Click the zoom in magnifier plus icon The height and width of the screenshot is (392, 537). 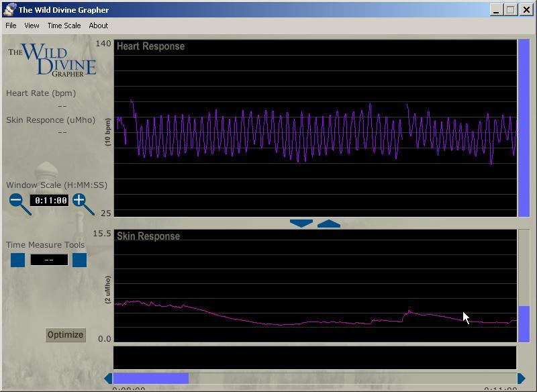click(80, 201)
